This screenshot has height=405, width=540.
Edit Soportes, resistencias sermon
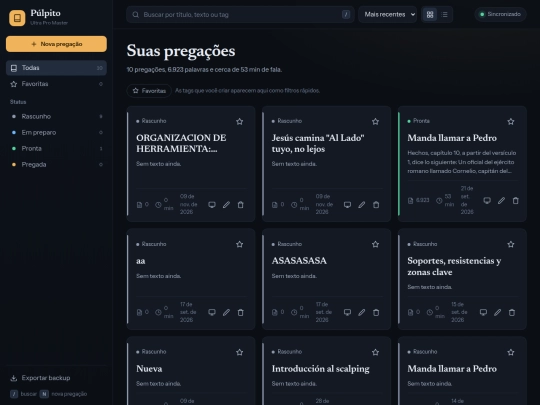point(498,312)
